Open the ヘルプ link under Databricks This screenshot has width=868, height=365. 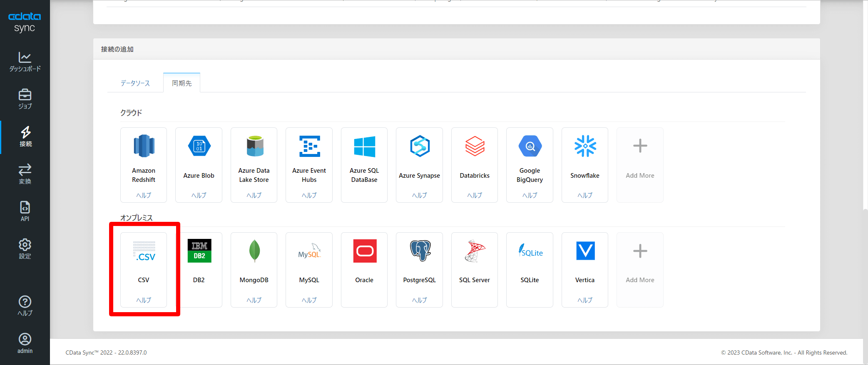[x=475, y=195]
